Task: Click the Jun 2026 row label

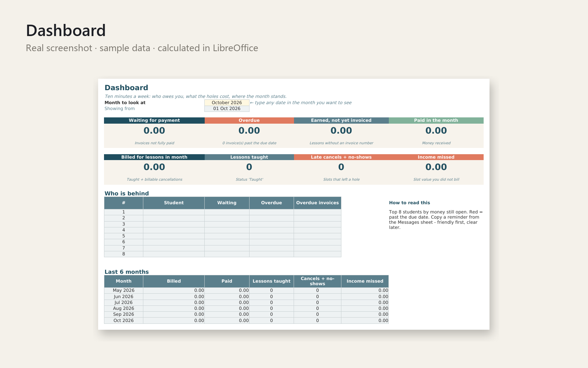Action: (123, 297)
